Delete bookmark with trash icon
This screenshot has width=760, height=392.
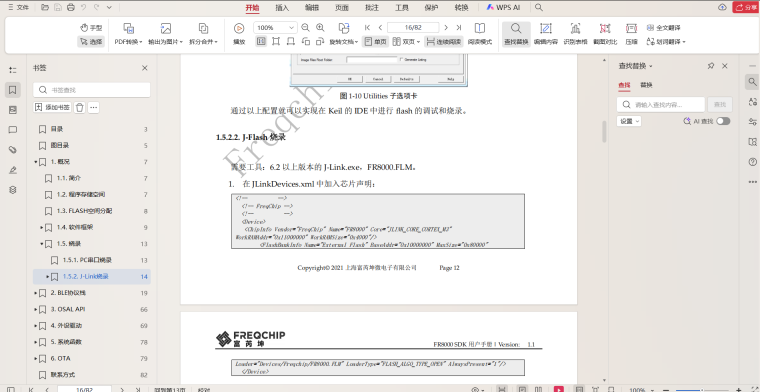coord(80,108)
